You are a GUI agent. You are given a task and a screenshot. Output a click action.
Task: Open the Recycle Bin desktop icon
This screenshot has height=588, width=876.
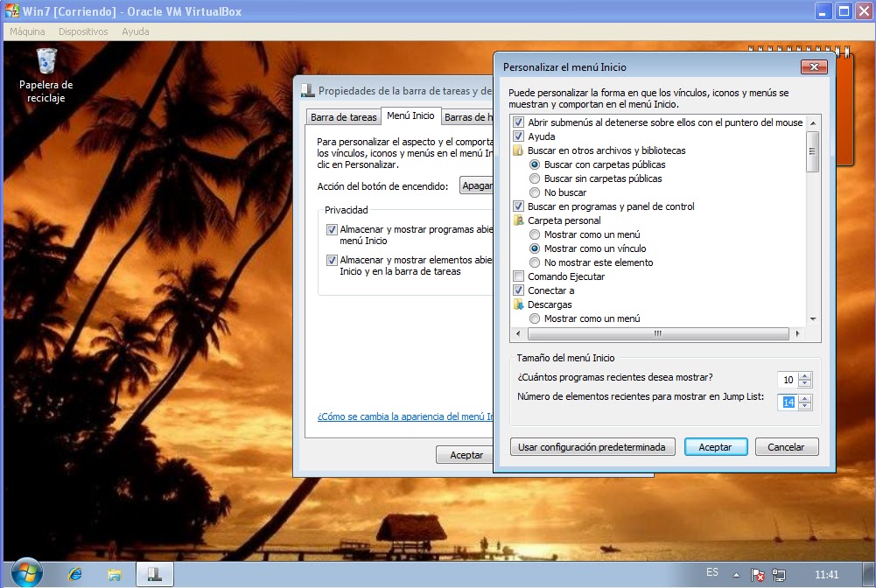pos(46,75)
